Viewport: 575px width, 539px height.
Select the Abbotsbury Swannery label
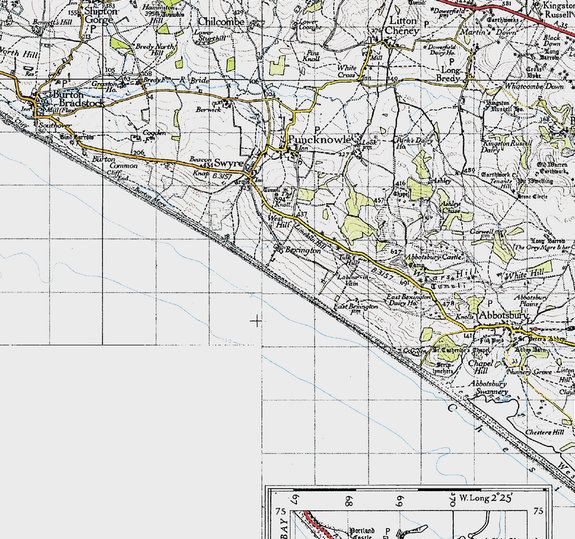pyautogui.click(x=489, y=388)
